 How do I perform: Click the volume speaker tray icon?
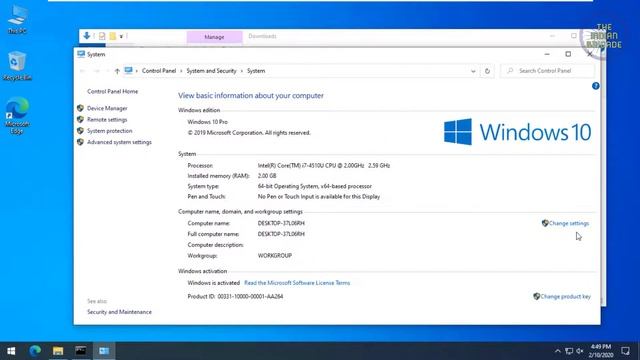580,351
